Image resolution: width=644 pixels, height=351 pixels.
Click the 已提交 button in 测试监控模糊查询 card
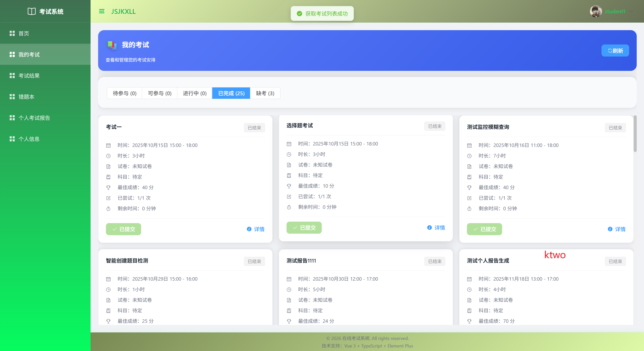tap(484, 229)
